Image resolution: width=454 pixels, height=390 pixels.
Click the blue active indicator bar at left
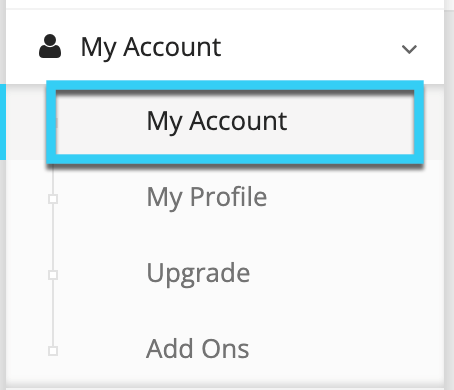click(3, 122)
